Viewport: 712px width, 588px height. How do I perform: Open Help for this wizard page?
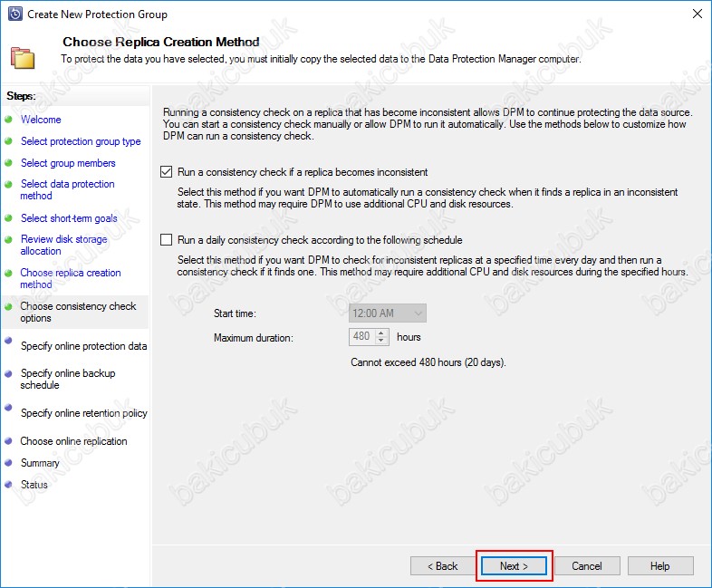[660, 566]
